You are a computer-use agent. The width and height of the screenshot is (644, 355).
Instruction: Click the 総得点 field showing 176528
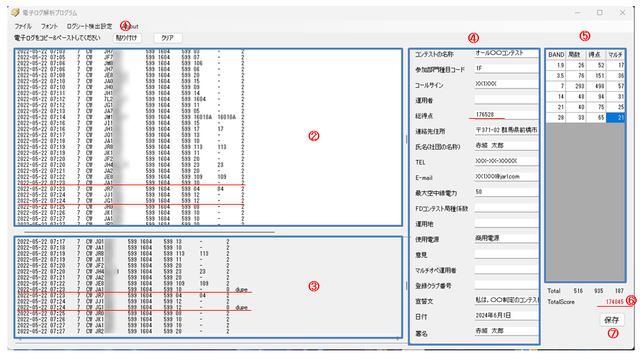tap(506, 115)
